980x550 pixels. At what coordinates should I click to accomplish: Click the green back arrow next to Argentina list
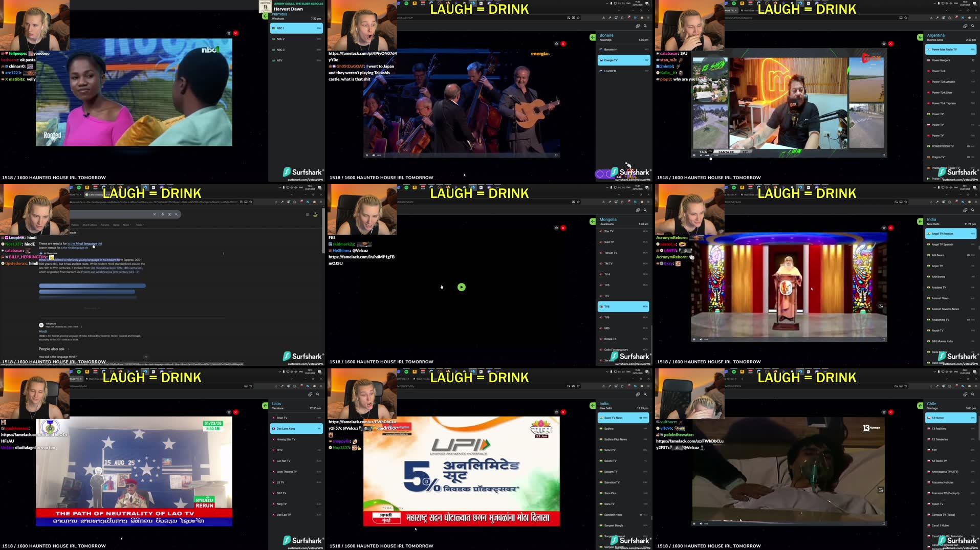920,37
